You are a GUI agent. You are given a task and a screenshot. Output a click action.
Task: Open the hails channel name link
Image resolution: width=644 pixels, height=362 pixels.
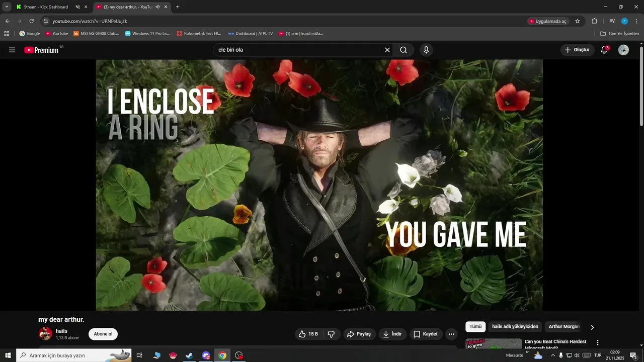coord(61,331)
